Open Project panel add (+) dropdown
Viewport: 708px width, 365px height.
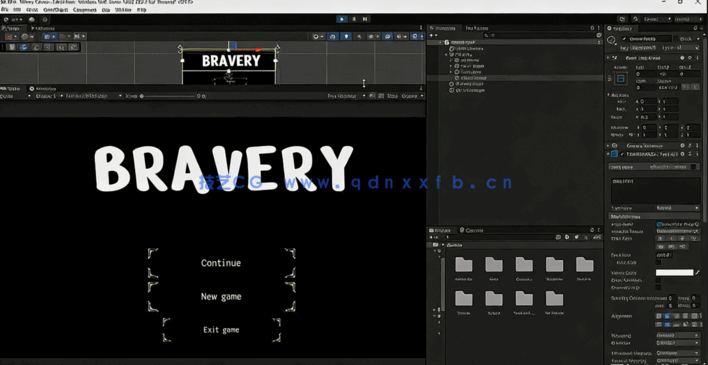click(x=433, y=237)
